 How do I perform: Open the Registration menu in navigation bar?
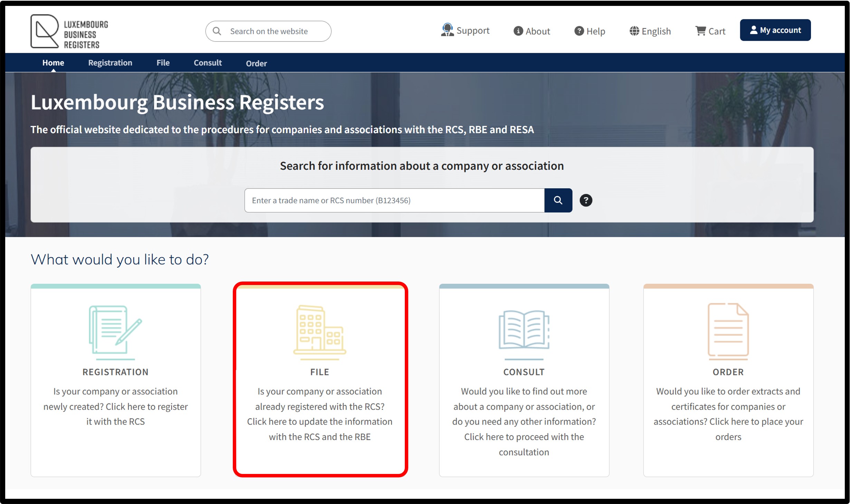tap(110, 63)
